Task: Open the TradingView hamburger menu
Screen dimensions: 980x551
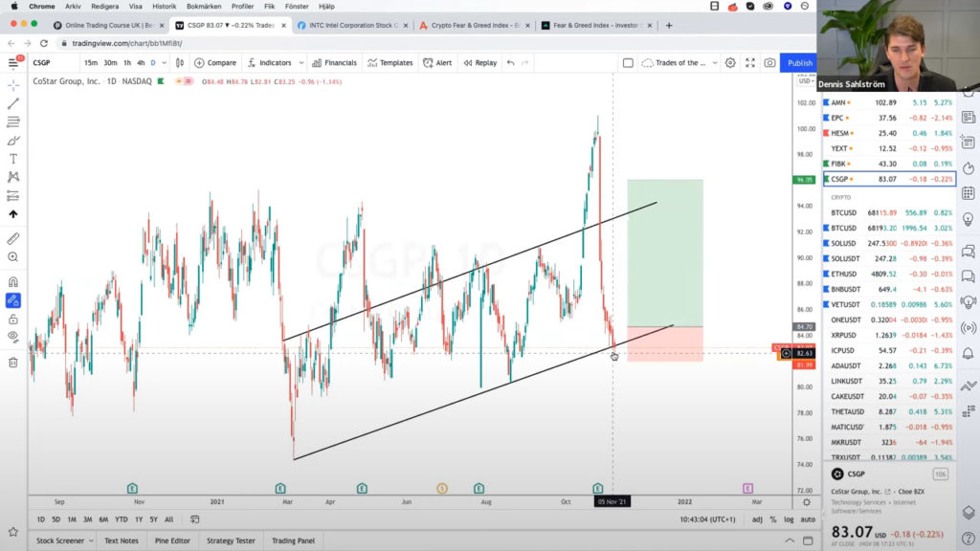Action: click(x=13, y=62)
